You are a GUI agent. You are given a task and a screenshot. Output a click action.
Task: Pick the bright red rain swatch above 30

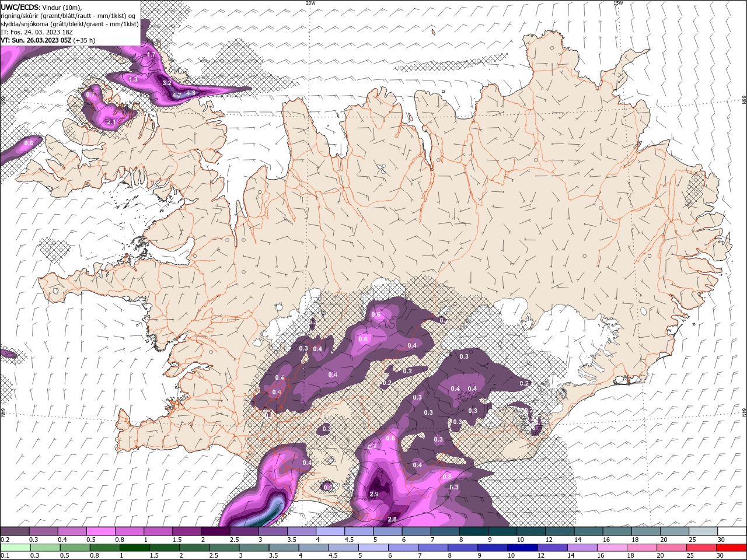(731, 547)
